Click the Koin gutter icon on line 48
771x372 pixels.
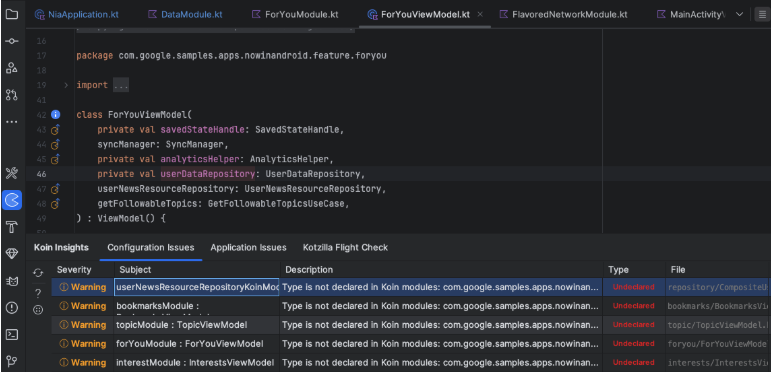click(x=55, y=203)
